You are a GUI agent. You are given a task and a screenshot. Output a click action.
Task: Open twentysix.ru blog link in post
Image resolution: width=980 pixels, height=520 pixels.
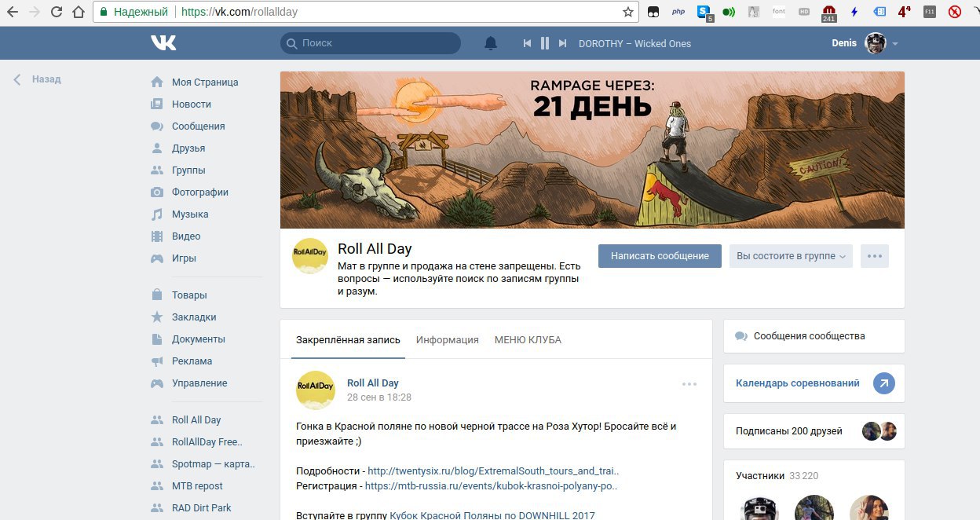coord(493,471)
